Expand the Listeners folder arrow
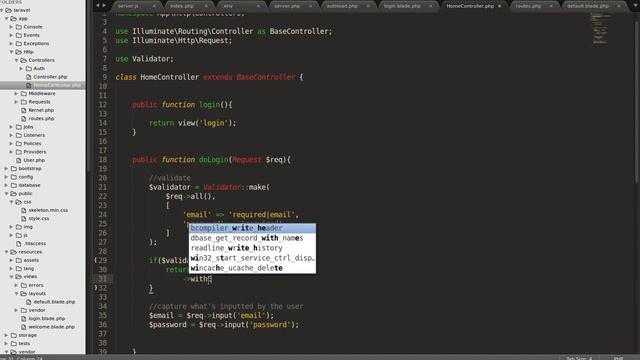 click(x=11, y=135)
